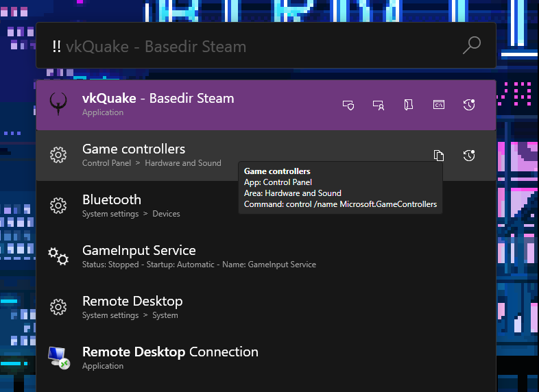
Task: Run vkQuake as different user icon
Action: 379,105
